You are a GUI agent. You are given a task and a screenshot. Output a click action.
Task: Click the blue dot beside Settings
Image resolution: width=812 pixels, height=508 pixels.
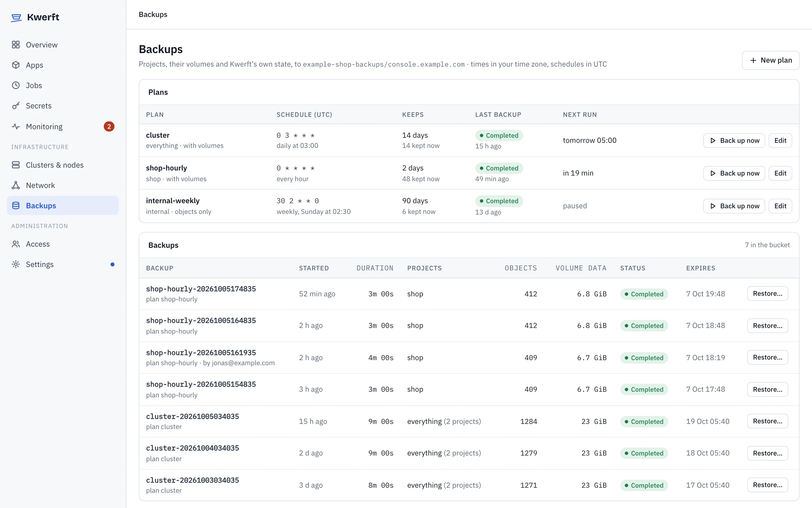click(112, 264)
